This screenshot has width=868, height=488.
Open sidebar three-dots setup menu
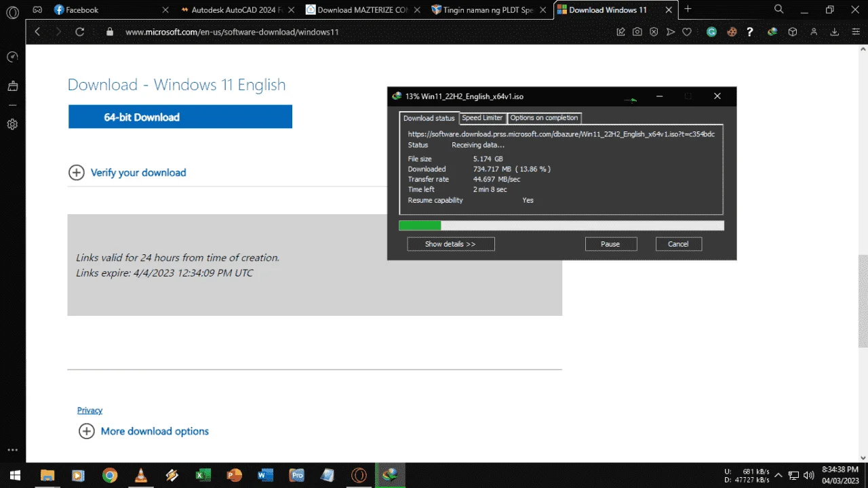point(12,449)
